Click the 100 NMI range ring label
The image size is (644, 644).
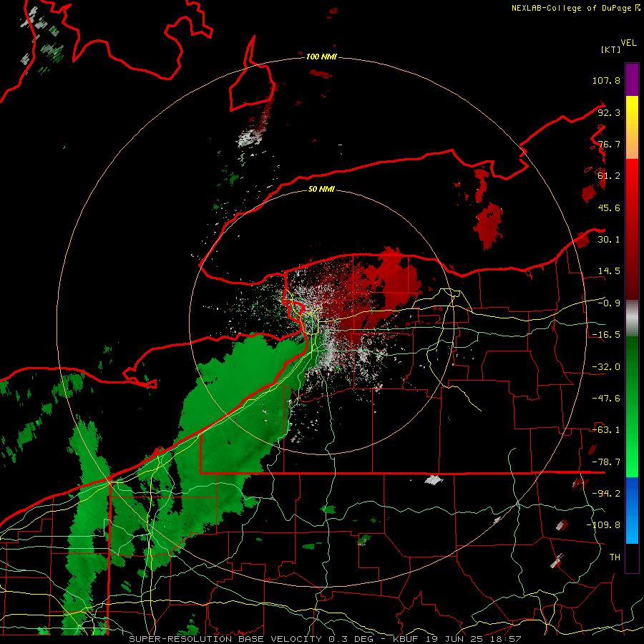tap(321, 57)
